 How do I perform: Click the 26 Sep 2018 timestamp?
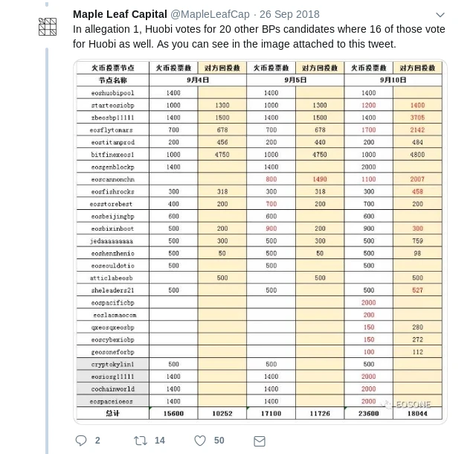[289, 14]
